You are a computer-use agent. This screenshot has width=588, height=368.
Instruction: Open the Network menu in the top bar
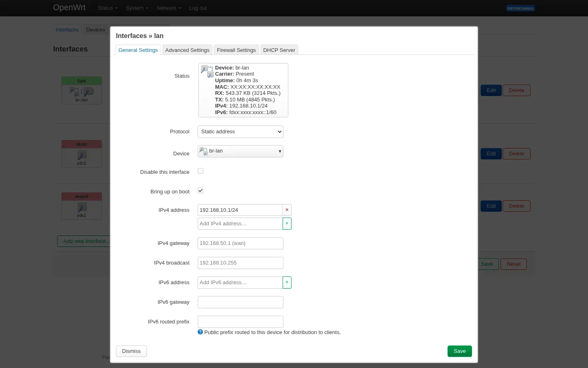point(169,8)
